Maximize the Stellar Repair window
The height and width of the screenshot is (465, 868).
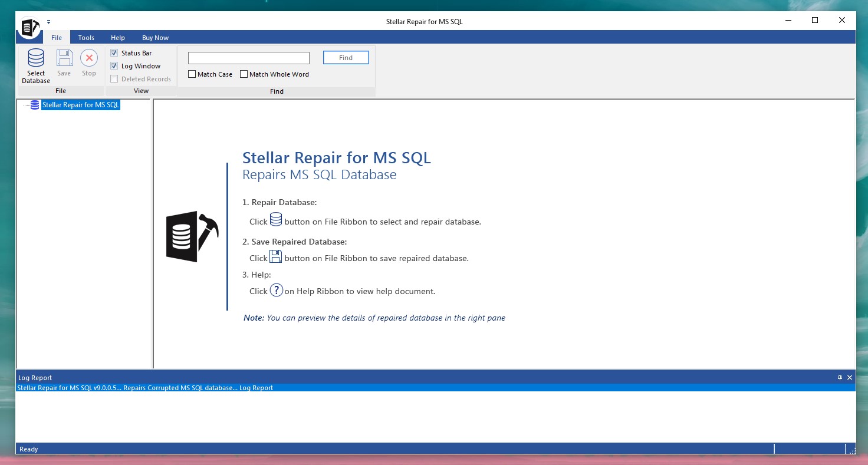tap(815, 20)
